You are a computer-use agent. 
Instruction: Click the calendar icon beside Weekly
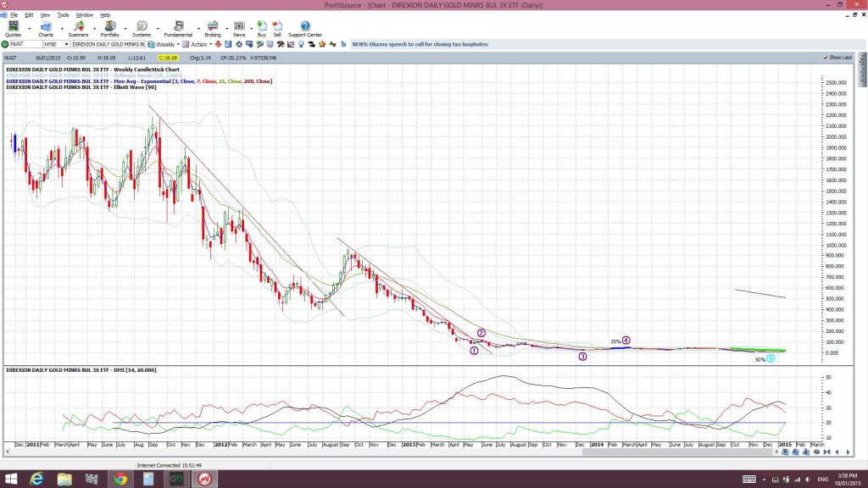(151, 44)
